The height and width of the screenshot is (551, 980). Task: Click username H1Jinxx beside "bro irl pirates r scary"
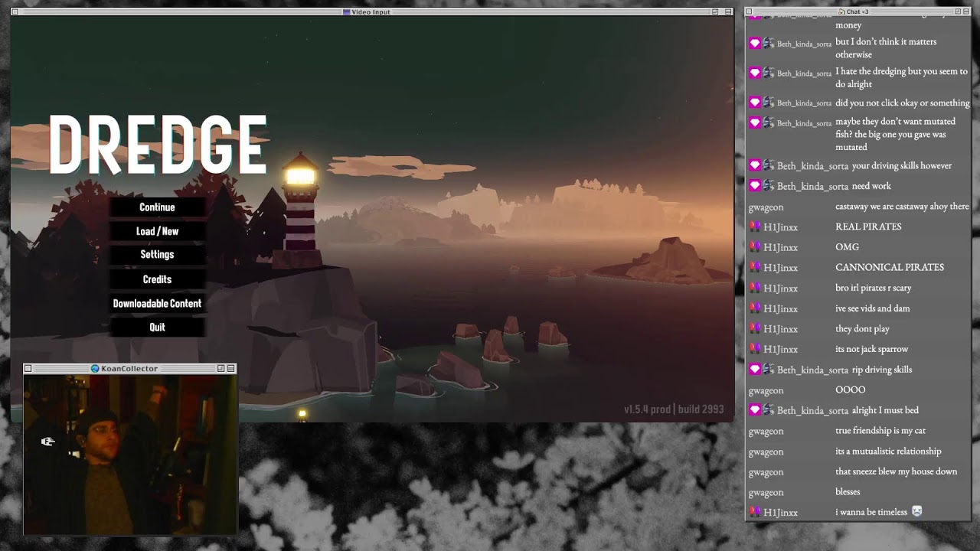tap(780, 289)
